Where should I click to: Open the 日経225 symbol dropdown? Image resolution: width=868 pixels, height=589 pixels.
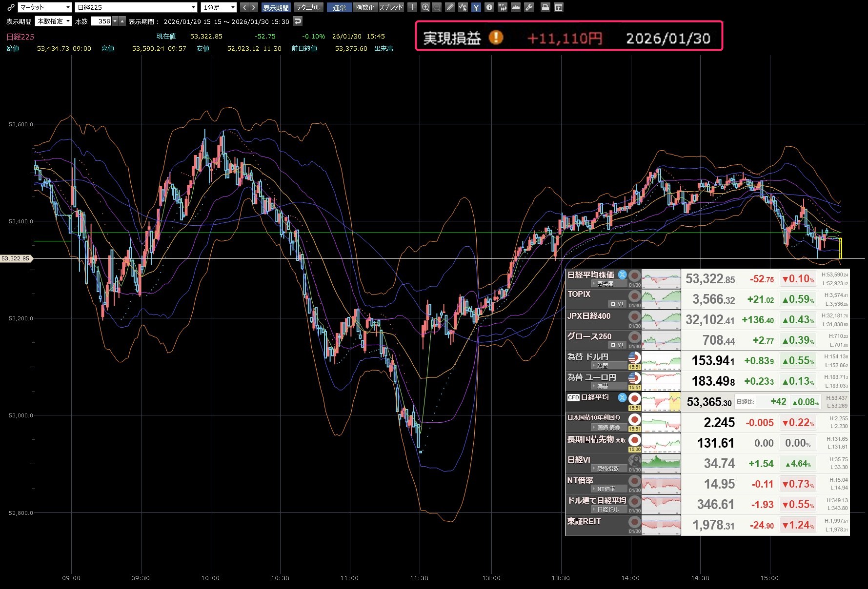(x=136, y=7)
